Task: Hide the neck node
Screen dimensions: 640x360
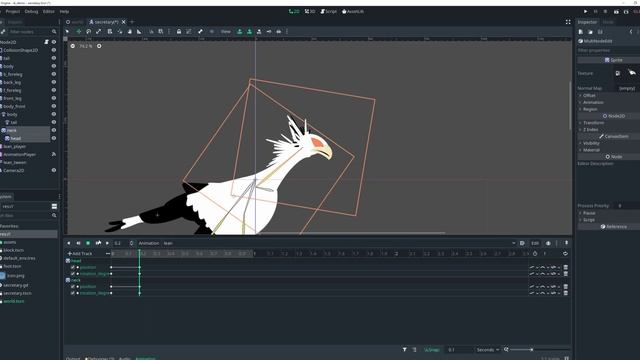Action: tap(53, 130)
